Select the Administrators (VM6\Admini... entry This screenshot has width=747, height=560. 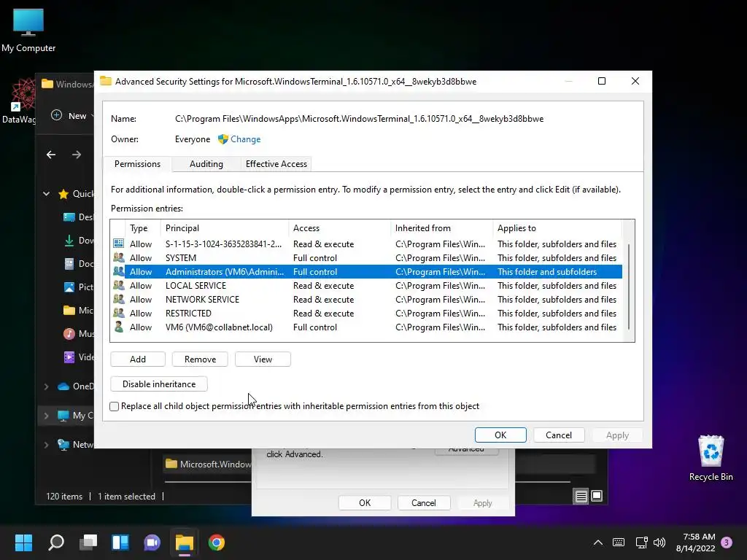[366, 271]
